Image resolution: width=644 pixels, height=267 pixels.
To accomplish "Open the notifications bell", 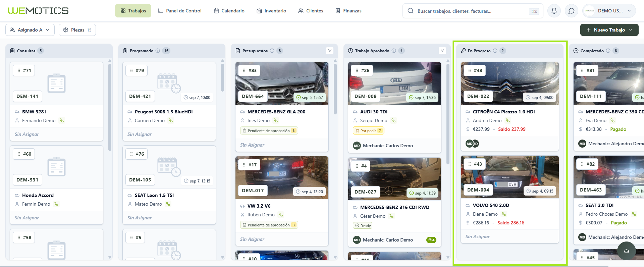I will [x=554, y=11].
